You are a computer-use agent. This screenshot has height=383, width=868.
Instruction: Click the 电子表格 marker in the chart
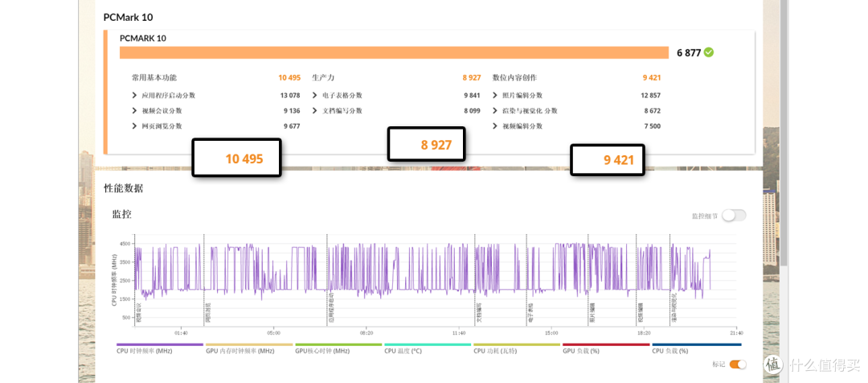coord(530,313)
